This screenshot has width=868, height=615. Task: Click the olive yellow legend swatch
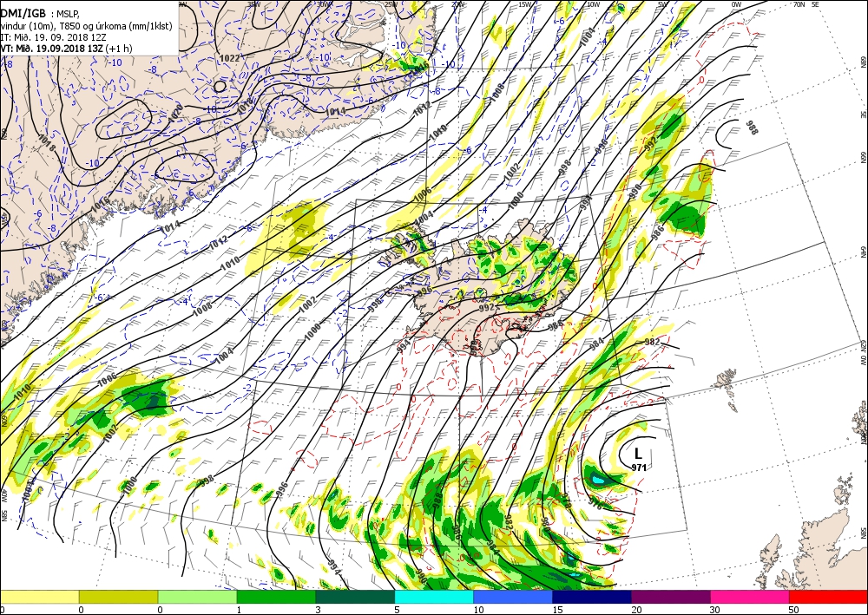pyautogui.click(x=118, y=597)
